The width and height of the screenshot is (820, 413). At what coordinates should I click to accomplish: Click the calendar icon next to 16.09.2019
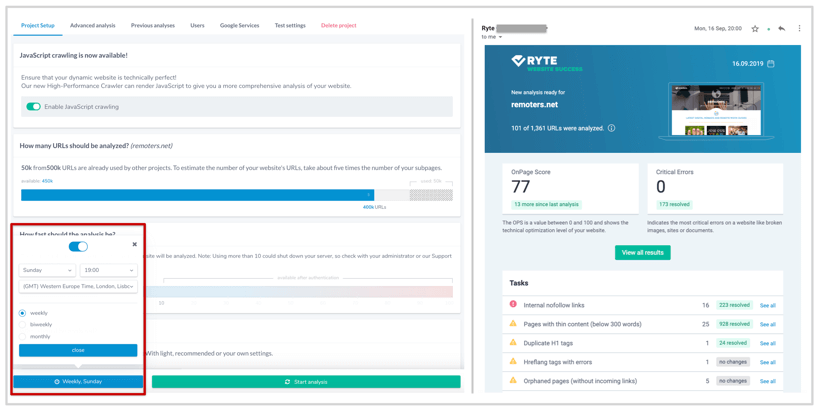pos(770,64)
